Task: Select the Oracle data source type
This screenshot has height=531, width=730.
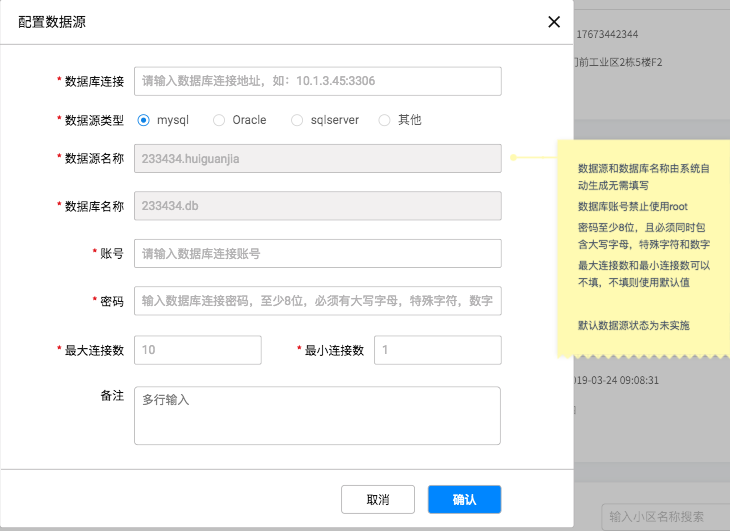Action: coord(220,120)
